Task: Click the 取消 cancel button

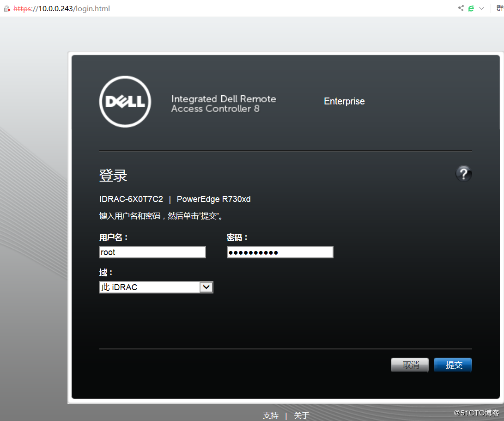Action: click(410, 365)
